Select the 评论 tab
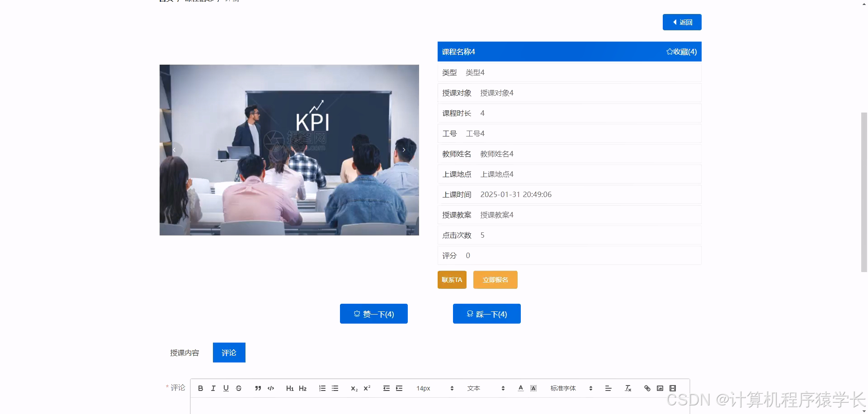Image resolution: width=868 pixels, height=414 pixels. click(229, 353)
